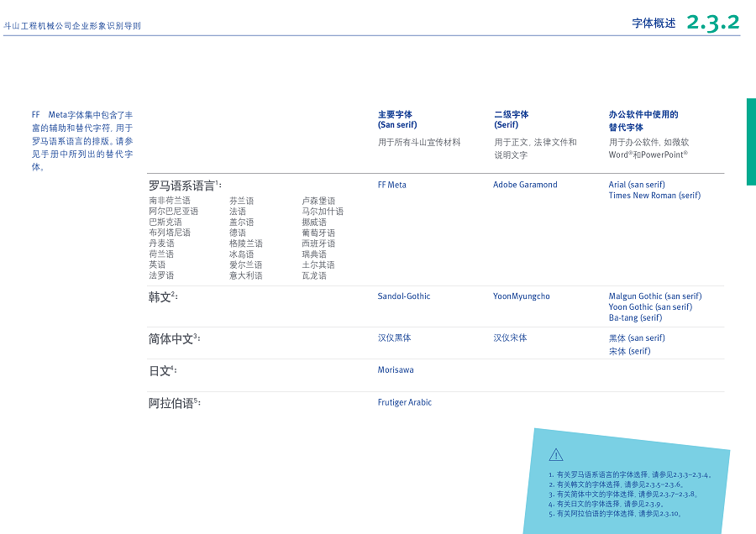Select the 'Adobe Garamond' font name
The height and width of the screenshot is (534, 756).
click(x=525, y=185)
